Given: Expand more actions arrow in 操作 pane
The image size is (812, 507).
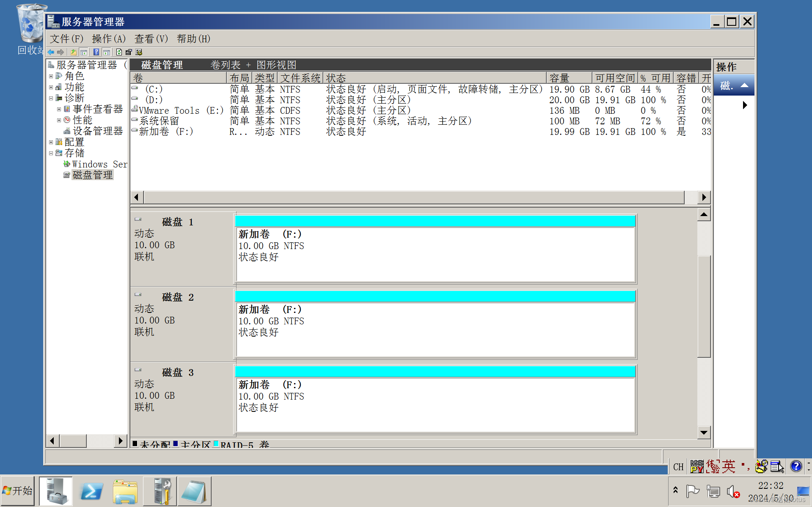Looking at the screenshot, I should [x=745, y=105].
